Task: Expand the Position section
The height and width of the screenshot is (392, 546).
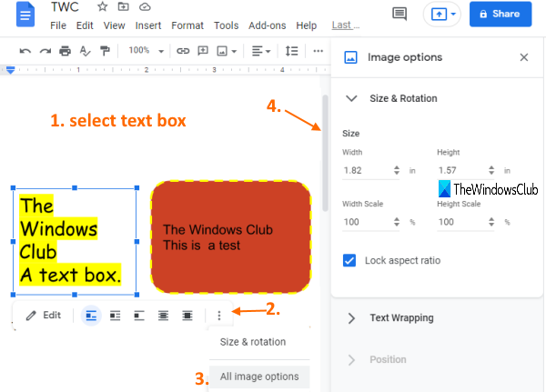Action: coord(351,359)
